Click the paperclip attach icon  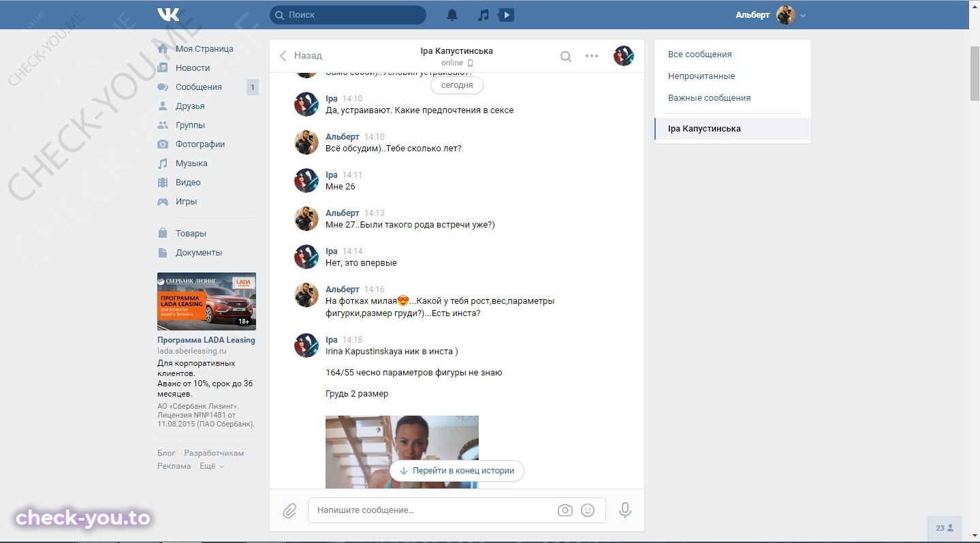click(289, 510)
